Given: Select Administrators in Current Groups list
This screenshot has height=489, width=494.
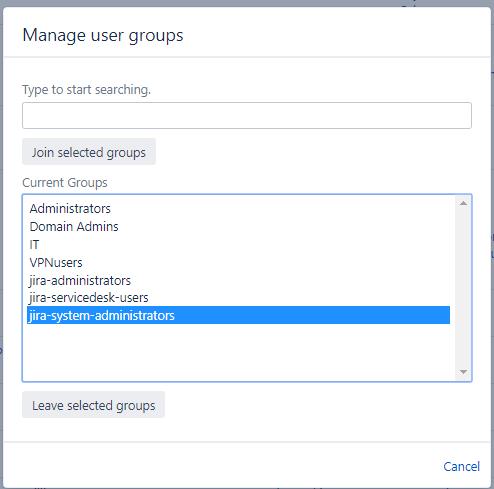Looking at the screenshot, I should pyautogui.click(x=238, y=209).
